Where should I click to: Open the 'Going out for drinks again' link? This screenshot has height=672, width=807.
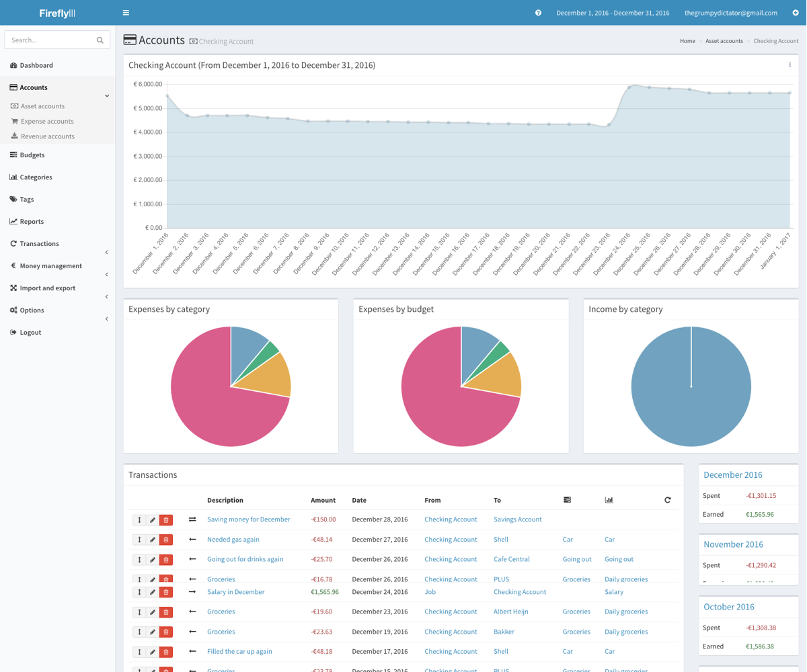click(245, 559)
